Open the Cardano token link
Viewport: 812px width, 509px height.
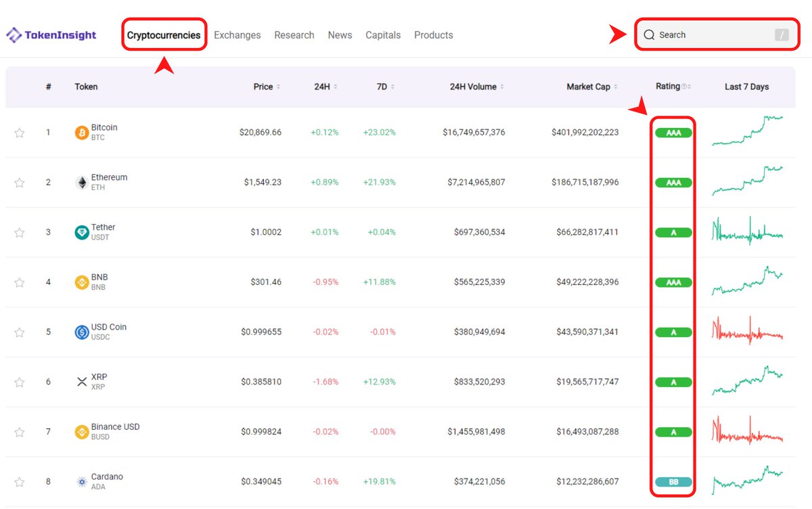pos(107,477)
